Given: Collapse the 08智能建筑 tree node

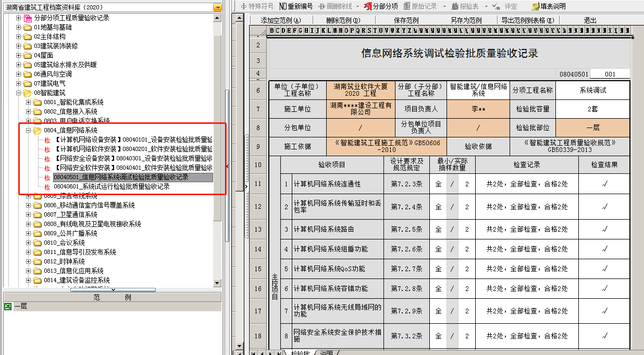Looking at the screenshot, I should 19,93.
